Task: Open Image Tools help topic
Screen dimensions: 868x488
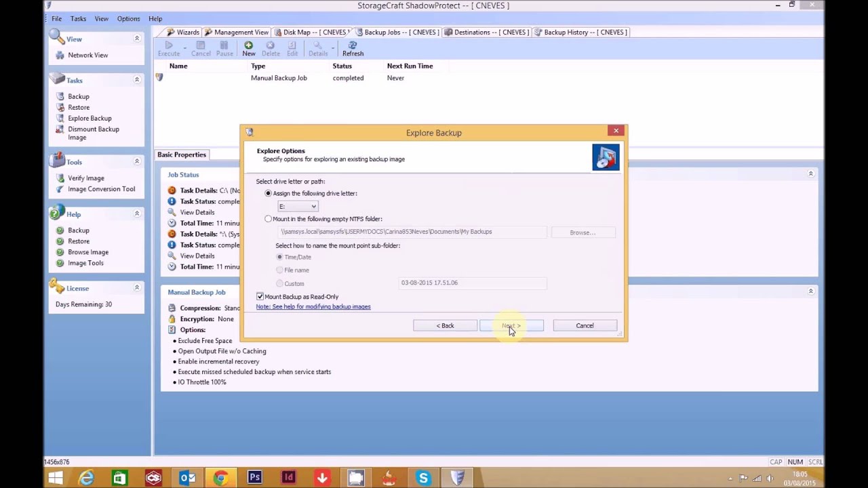Action: pos(85,263)
